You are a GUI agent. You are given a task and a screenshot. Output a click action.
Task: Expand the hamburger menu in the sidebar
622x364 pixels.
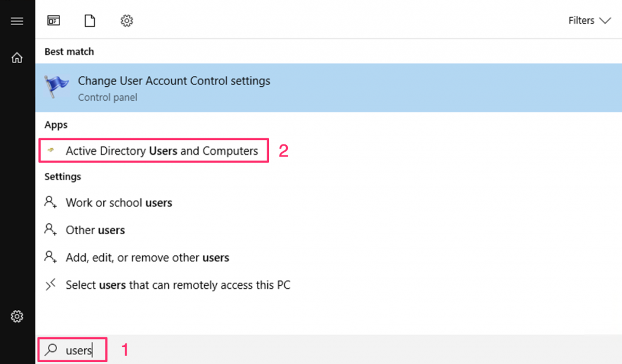(x=17, y=21)
